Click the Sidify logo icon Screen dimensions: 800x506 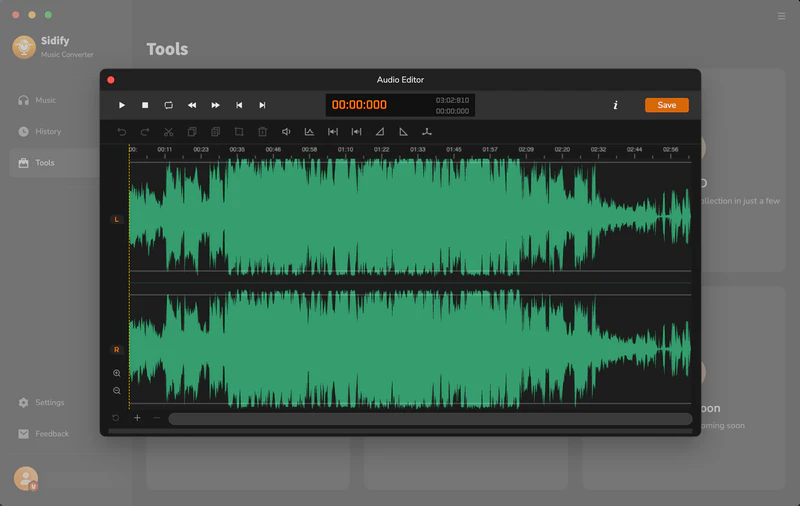click(24, 47)
